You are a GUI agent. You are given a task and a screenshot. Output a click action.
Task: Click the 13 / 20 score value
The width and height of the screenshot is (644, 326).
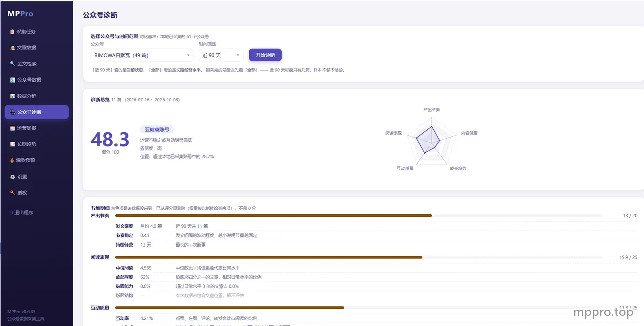[x=630, y=215]
